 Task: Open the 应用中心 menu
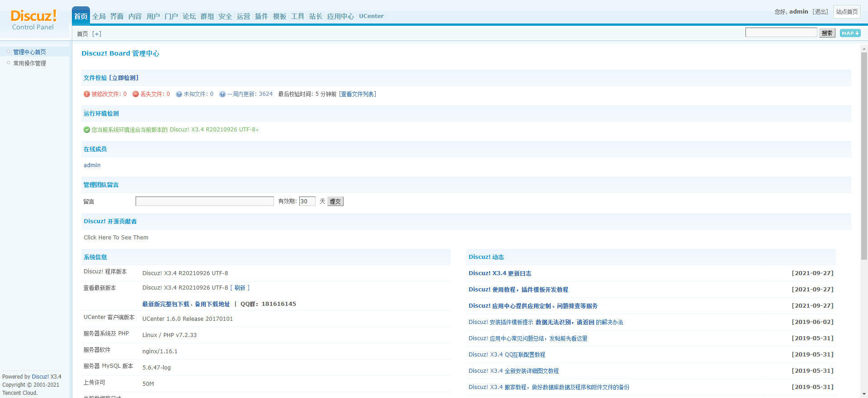coord(341,16)
